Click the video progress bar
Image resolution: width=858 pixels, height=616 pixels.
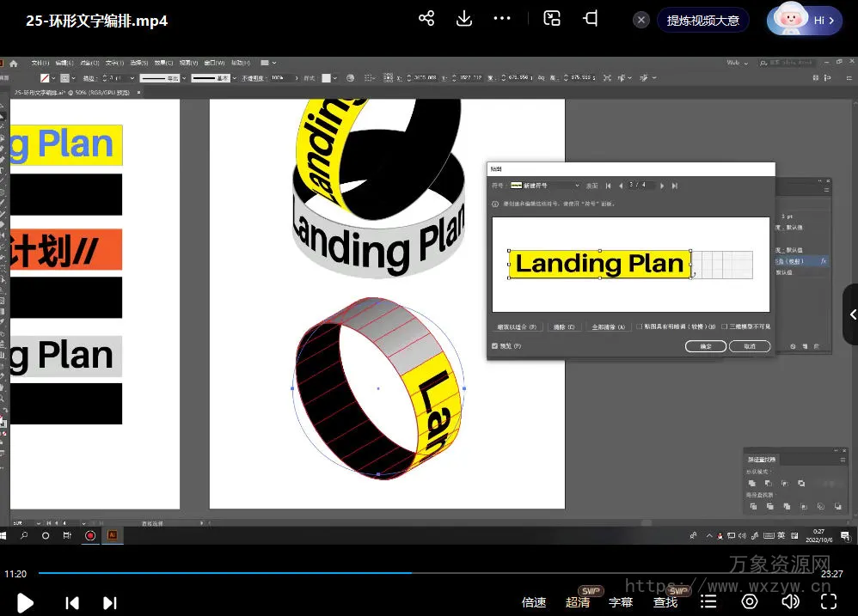click(x=430, y=573)
